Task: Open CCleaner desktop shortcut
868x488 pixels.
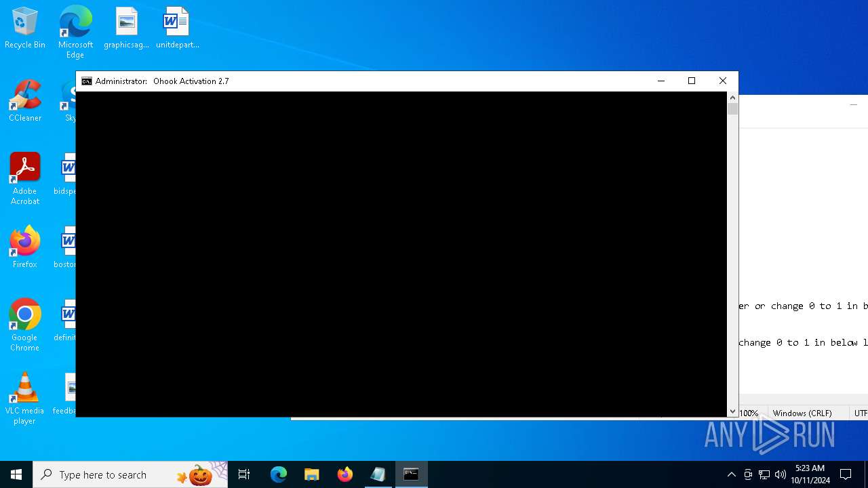Action: [24, 101]
